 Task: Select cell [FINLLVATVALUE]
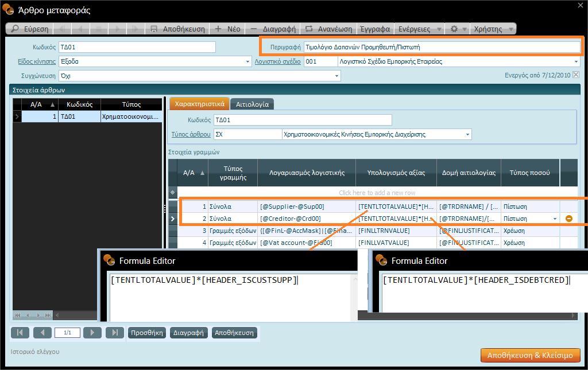click(396, 243)
